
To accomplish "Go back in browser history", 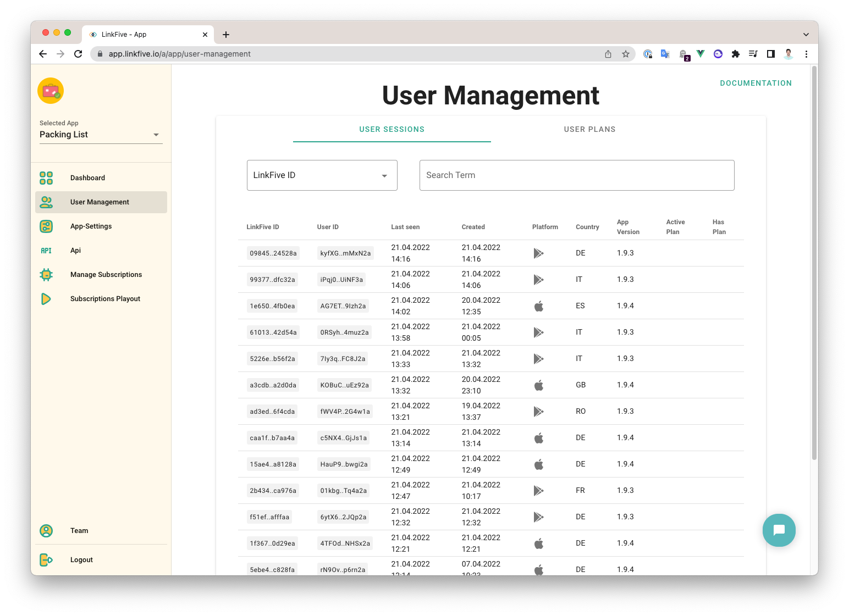I will pyautogui.click(x=43, y=54).
